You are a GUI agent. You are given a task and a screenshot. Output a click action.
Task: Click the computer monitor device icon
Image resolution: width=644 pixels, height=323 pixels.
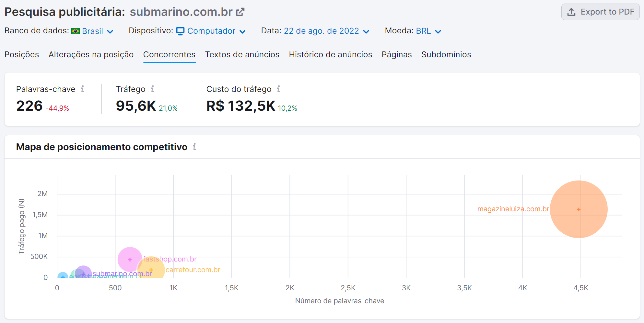pos(180,31)
